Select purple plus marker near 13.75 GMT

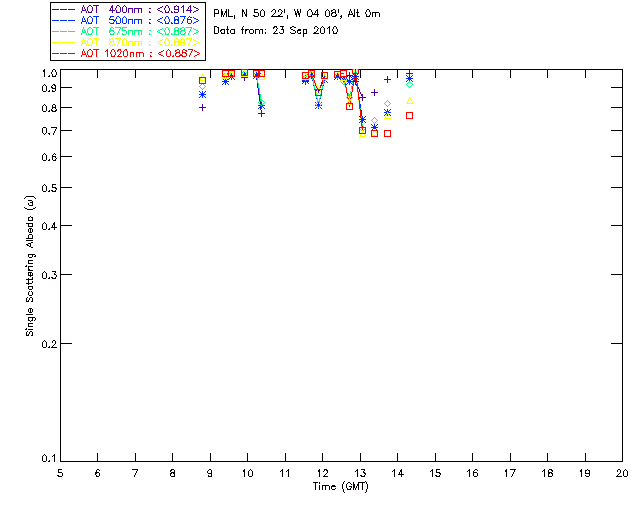(387, 80)
